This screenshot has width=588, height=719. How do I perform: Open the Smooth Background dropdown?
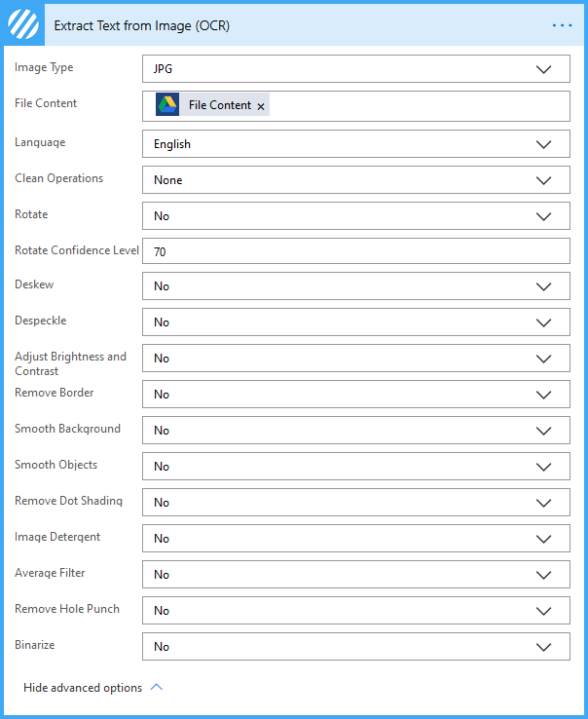tap(356, 430)
